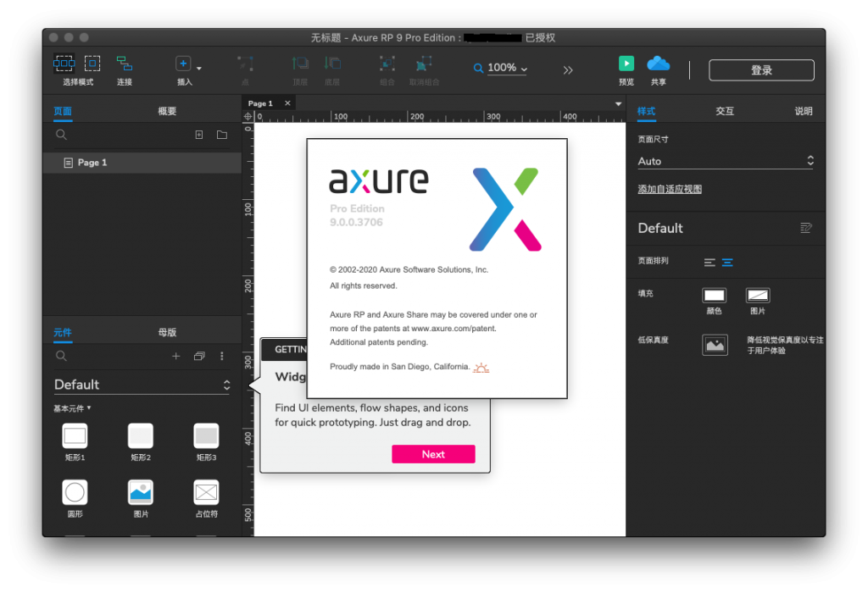Viewport: 868px width, 593px height.
Task: Click the edit page style icon beside Default
Action: point(806,228)
